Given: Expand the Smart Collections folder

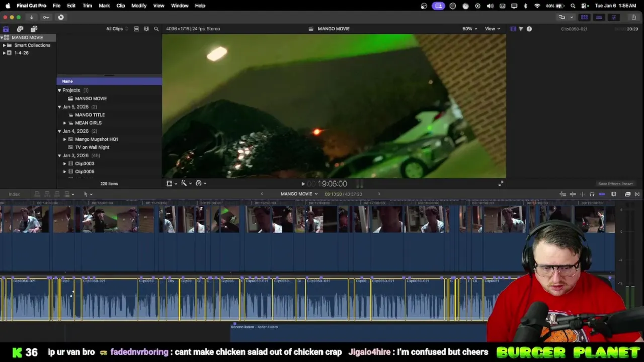Looking at the screenshot, I should click(x=4, y=45).
